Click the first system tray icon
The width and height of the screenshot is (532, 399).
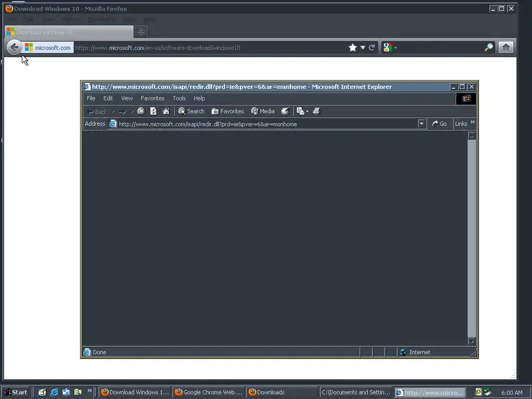(x=478, y=392)
